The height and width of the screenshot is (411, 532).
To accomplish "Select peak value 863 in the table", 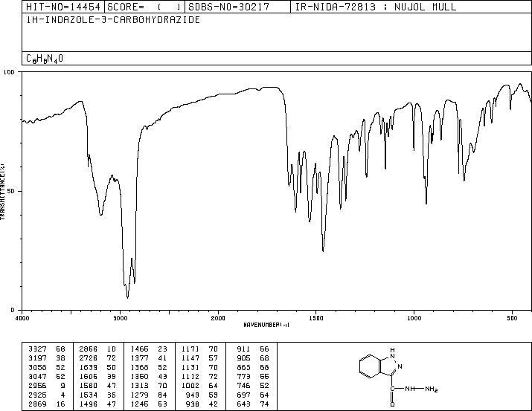I will pyautogui.click(x=243, y=367).
